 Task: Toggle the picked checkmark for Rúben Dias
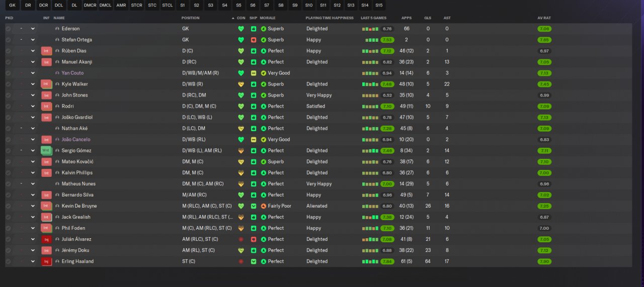(8, 51)
